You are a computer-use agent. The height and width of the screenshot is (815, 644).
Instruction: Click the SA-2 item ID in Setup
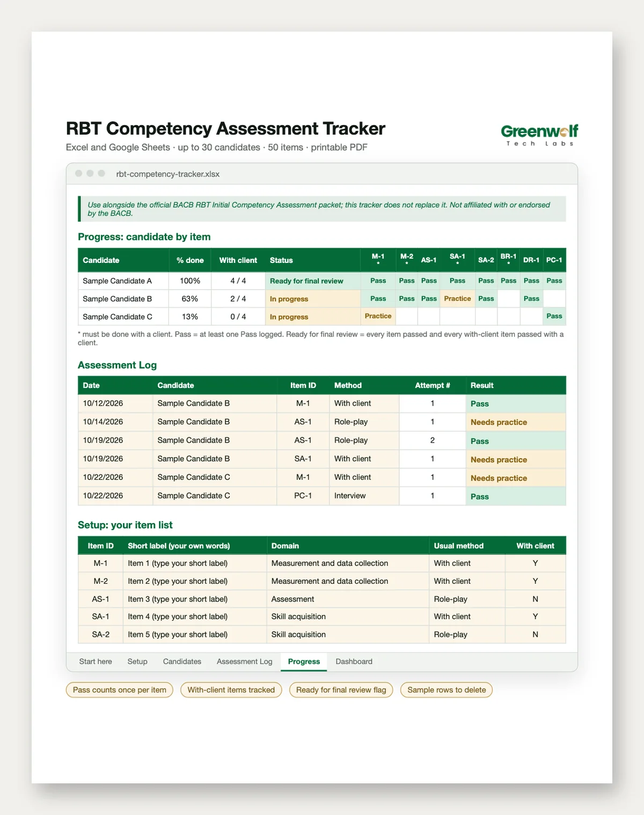100,634
